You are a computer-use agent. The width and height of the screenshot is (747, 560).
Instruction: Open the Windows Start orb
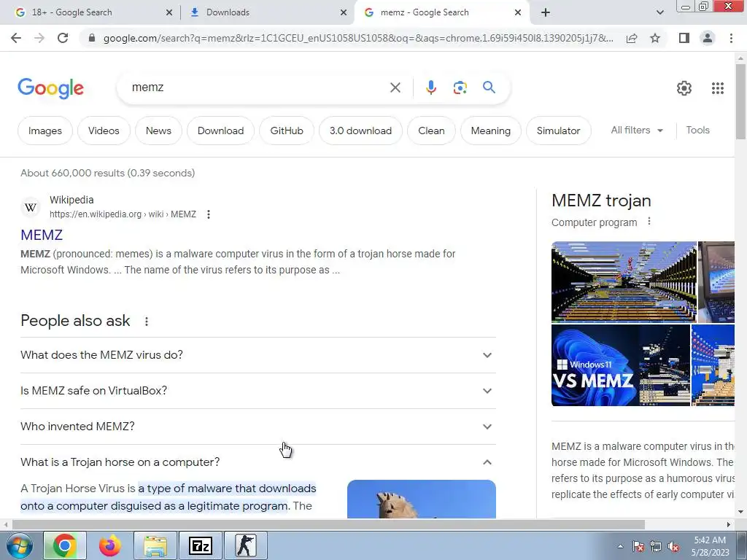pos(20,545)
